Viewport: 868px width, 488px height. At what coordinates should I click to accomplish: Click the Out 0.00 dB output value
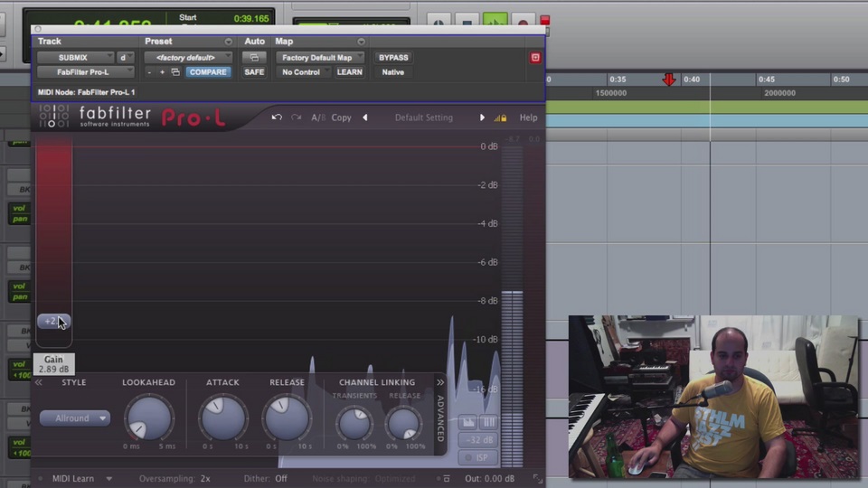(489, 479)
